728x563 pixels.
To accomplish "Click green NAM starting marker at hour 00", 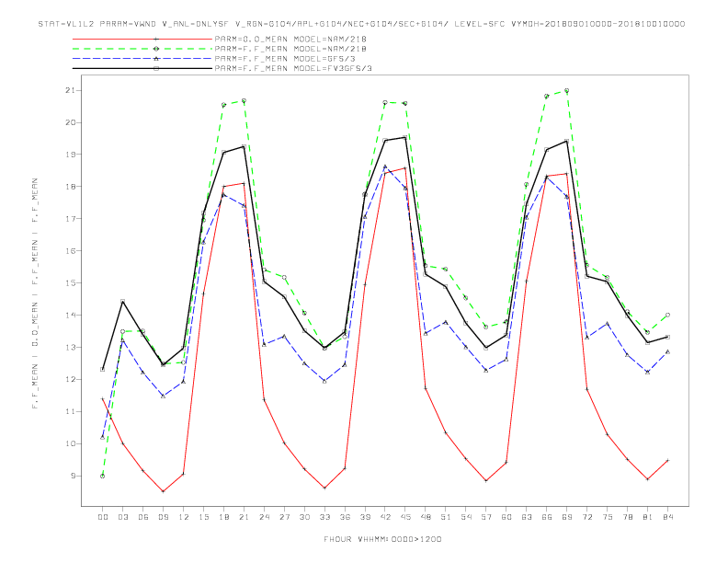I will coord(103,477).
